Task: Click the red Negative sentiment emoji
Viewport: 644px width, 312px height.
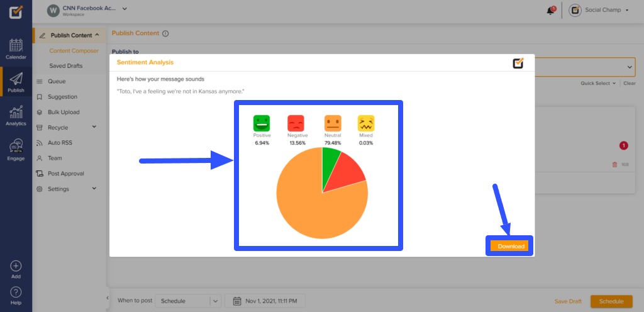Action: tap(296, 123)
